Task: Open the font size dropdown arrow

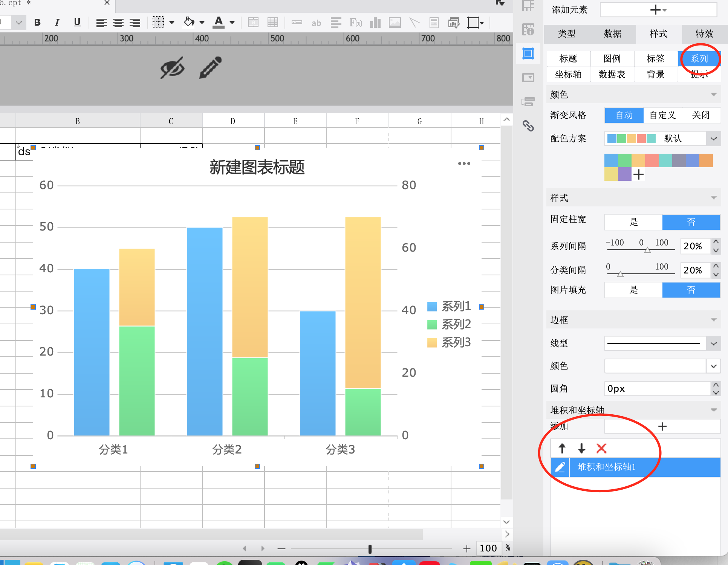Action: (x=19, y=23)
